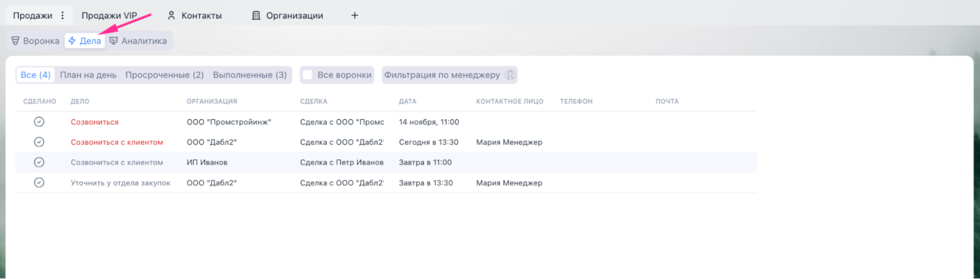Check off the Уточнить у отдела закупок task
Screen dimensions: 980x279
(x=39, y=183)
